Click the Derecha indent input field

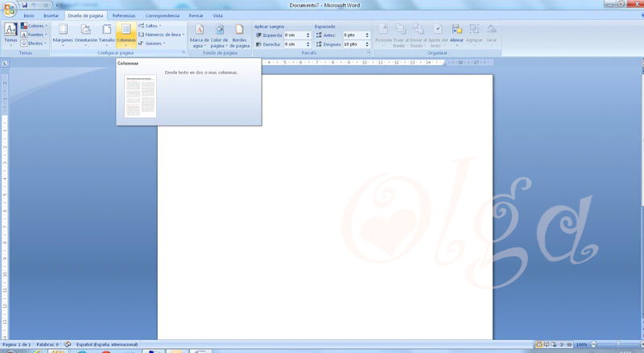(x=294, y=44)
